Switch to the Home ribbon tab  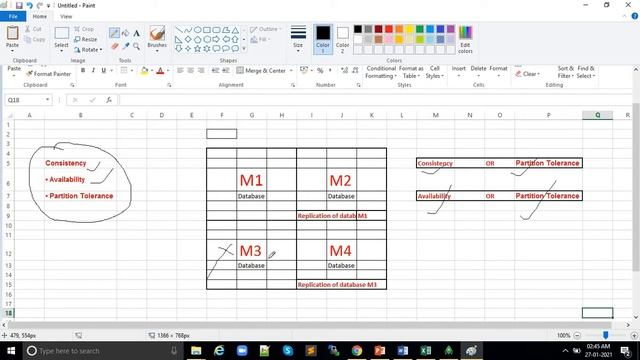(x=40, y=16)
